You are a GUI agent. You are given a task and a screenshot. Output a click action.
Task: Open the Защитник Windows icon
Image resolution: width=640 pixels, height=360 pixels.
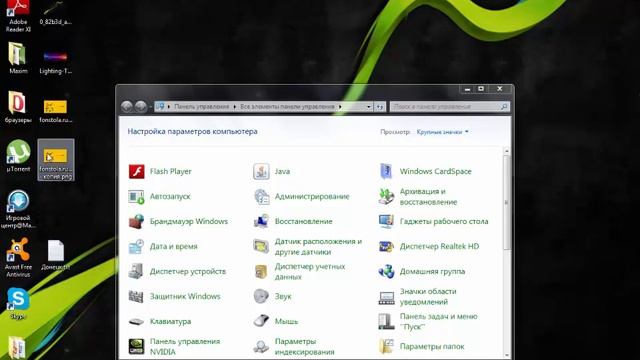[x=136, y=297]
